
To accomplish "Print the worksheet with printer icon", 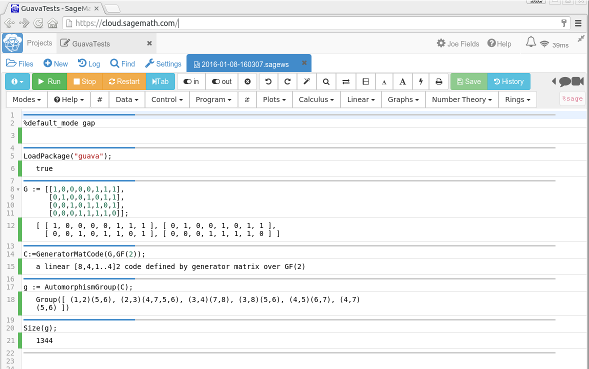I will pos(438,82).
